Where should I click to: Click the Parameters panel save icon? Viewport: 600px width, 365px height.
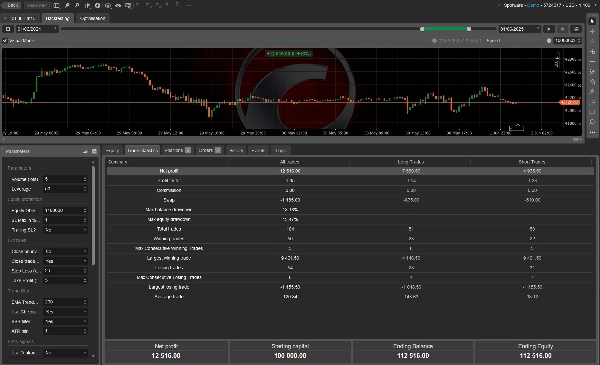click(x=85, y=152)
